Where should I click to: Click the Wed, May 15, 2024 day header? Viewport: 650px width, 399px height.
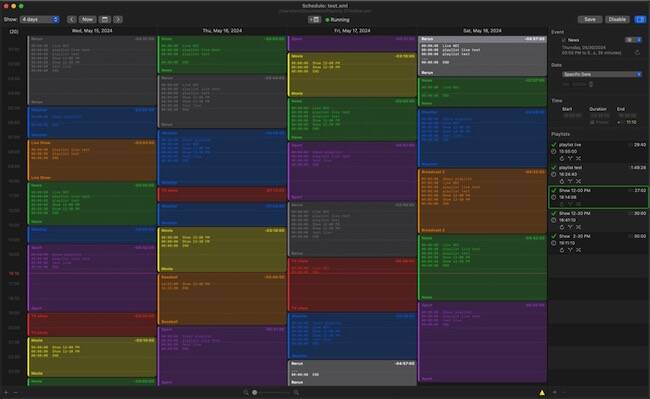click(92, 31)
